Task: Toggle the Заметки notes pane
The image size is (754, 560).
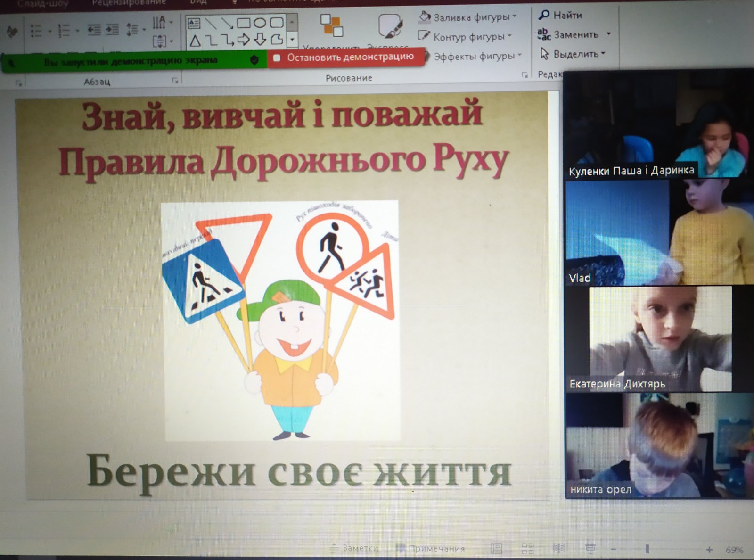Action: pyautogui.click(x=354, y=548)
